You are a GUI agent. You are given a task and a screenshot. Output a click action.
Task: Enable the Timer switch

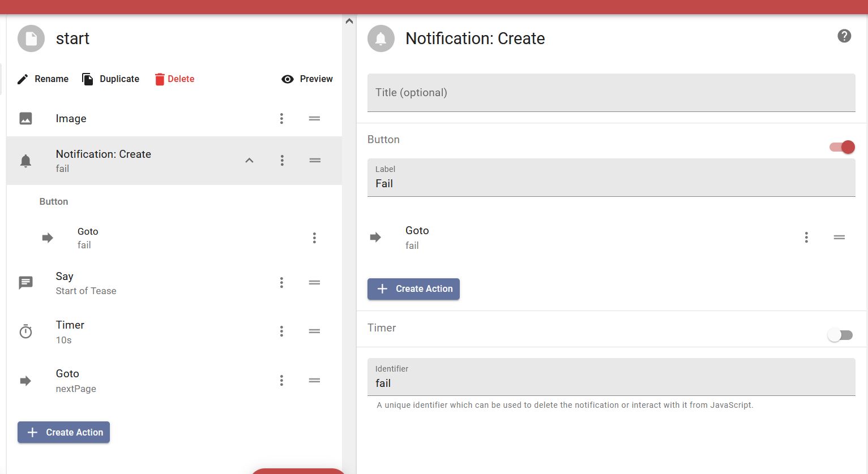click(840, 335)
